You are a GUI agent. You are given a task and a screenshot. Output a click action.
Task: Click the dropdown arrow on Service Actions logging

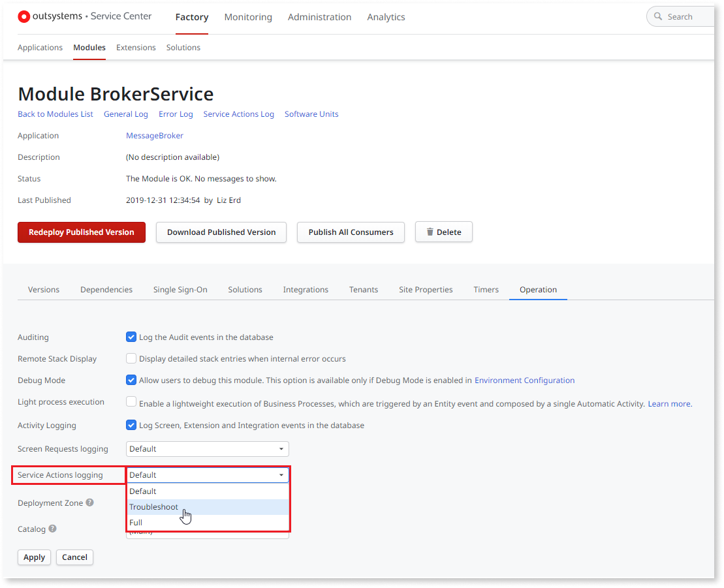(x=281, y=474)
